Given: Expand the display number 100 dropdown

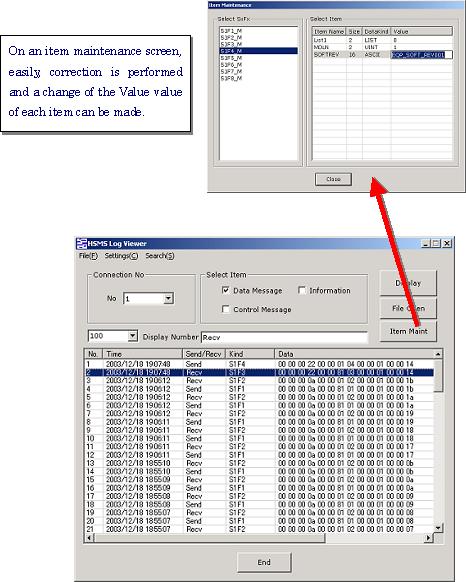Looking at the screenshot, I should (133, 336).
